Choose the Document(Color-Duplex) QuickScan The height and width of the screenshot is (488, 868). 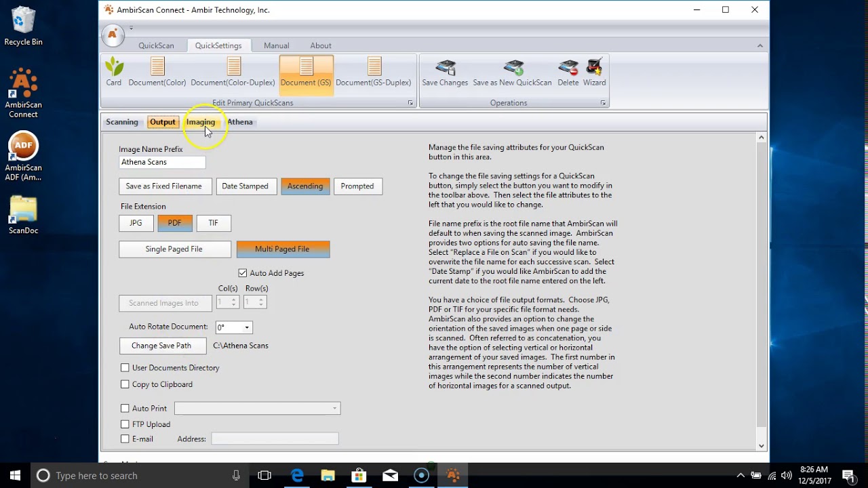[x=233, y=72]
